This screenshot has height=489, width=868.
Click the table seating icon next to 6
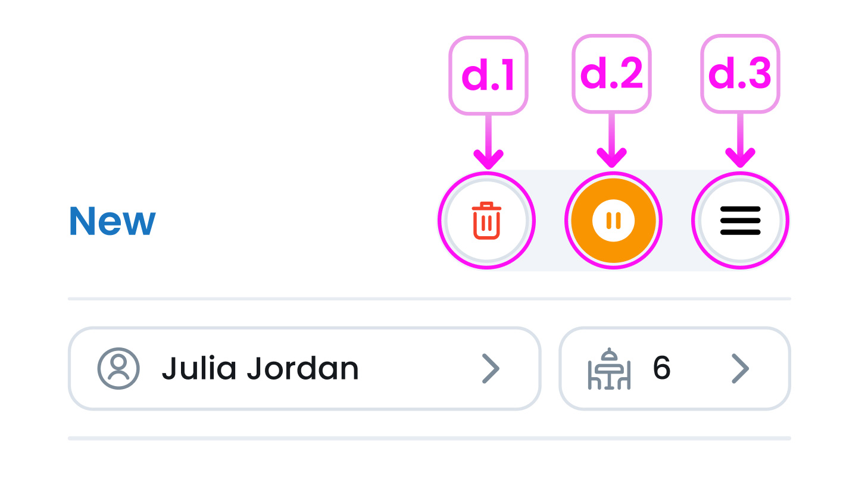click(x=608, y=369)
